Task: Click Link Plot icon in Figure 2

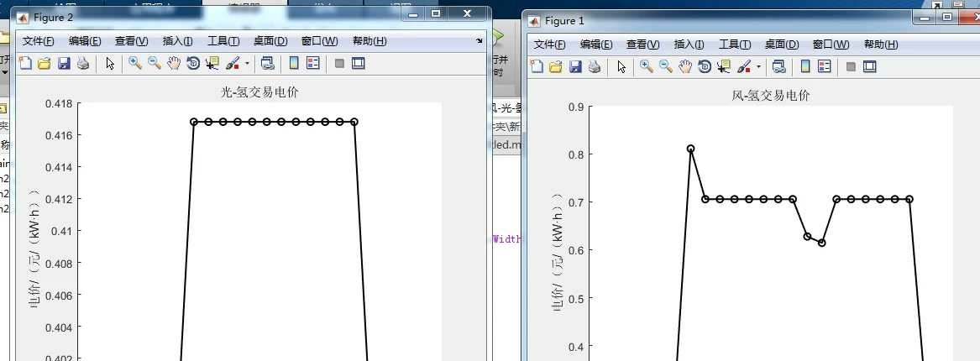Action: (268, 63)
